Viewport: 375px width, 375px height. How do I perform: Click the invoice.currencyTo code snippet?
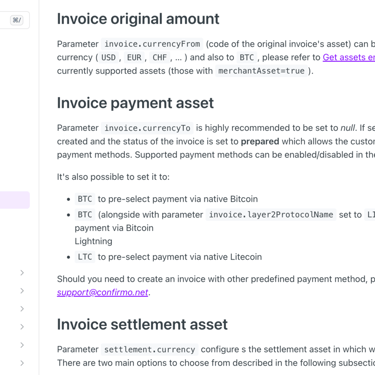coord(147,128)
